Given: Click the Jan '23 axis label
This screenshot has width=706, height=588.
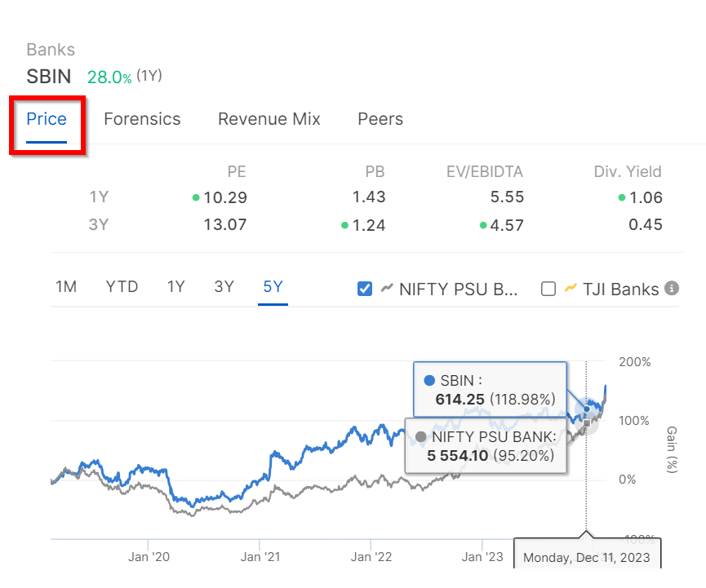Looking at the screenshot, I should [482, 557].
